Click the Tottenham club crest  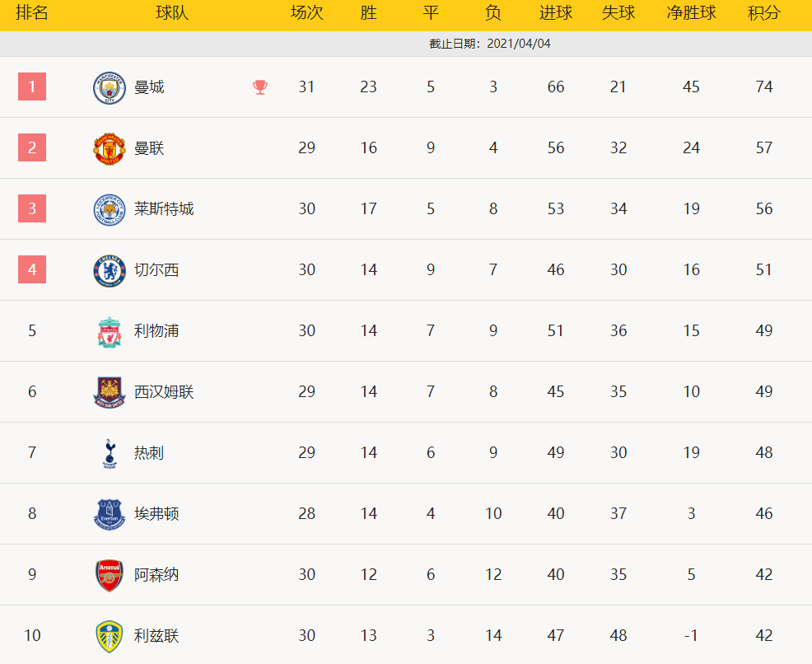(109, 453)
